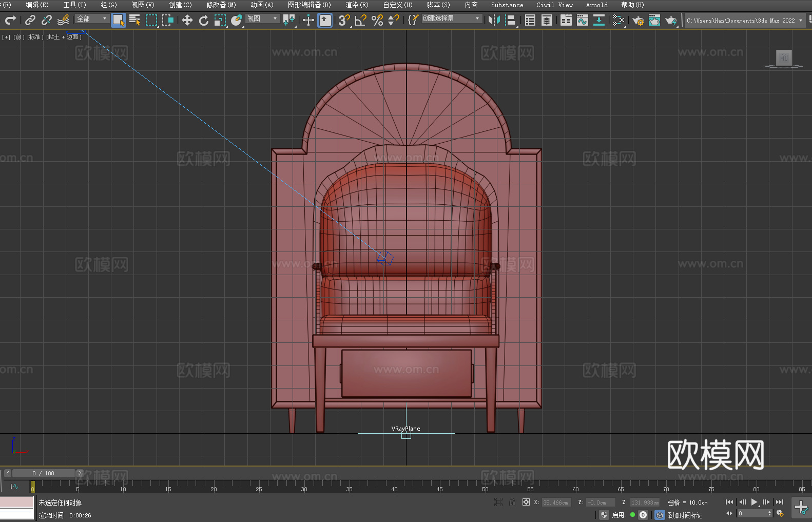Select the Link tool (chain icon)
The height and width of the screenshot is (522, 812).
pos(30,20)
